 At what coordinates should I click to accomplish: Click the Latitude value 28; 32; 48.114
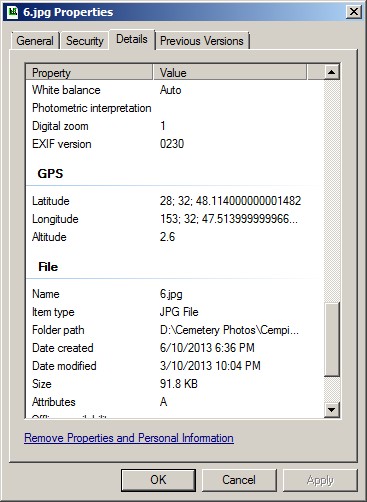click(230, 201)
